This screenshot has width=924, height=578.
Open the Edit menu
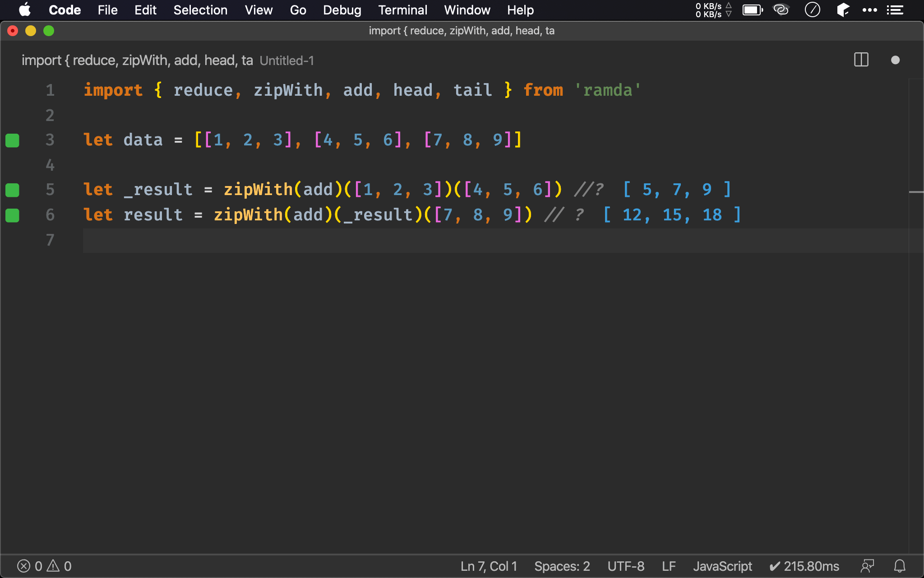(145, 10)
